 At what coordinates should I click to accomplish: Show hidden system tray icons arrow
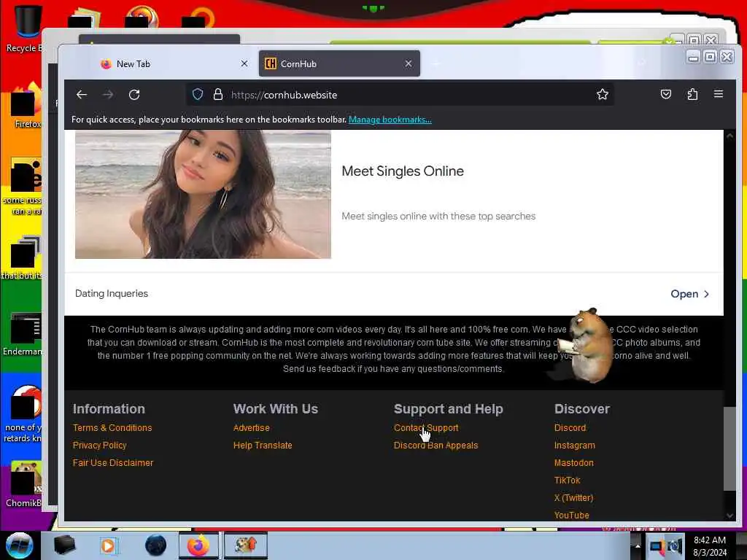[638, 545]
